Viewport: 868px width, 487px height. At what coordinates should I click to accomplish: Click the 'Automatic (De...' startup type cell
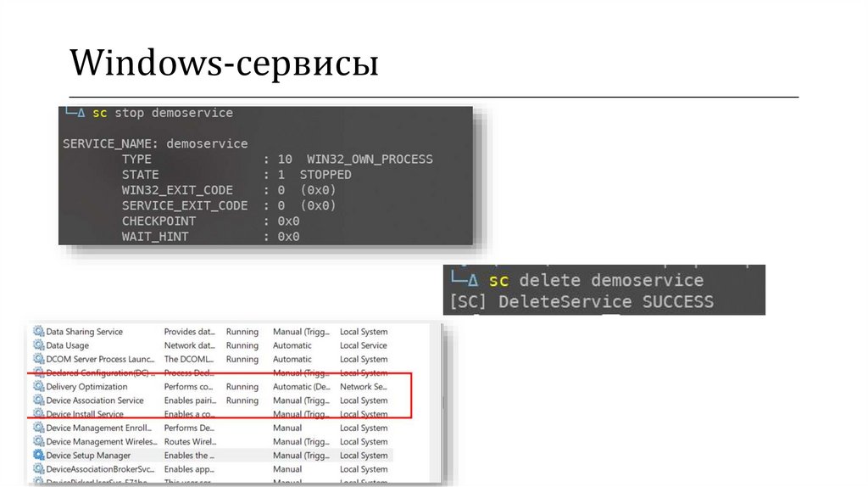301,386
